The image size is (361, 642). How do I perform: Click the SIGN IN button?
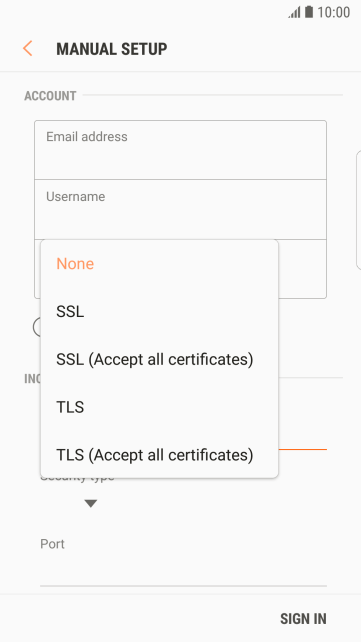coord(303,619)
